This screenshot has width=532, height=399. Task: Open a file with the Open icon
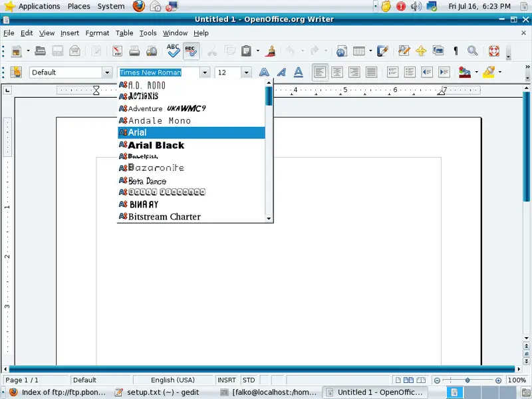(x=40, y=51)
